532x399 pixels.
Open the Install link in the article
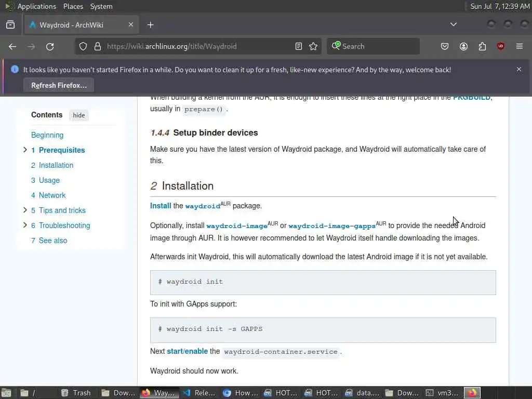161,206
